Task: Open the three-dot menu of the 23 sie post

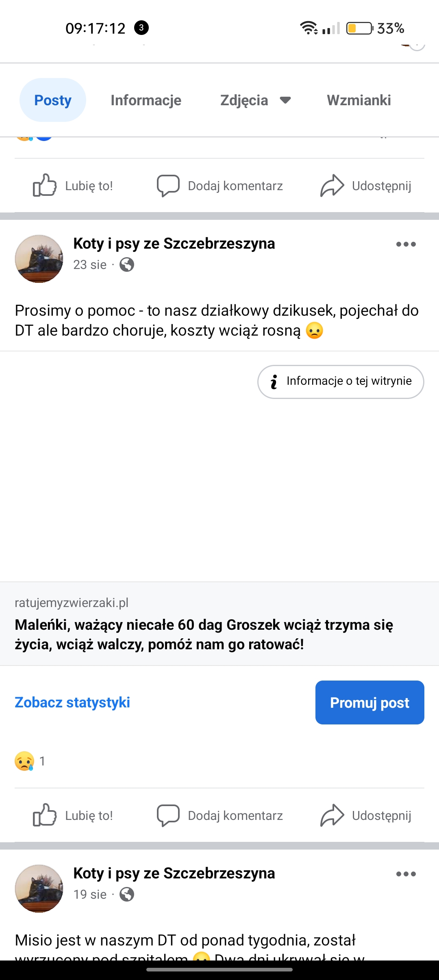Action: tap(406, 244)
